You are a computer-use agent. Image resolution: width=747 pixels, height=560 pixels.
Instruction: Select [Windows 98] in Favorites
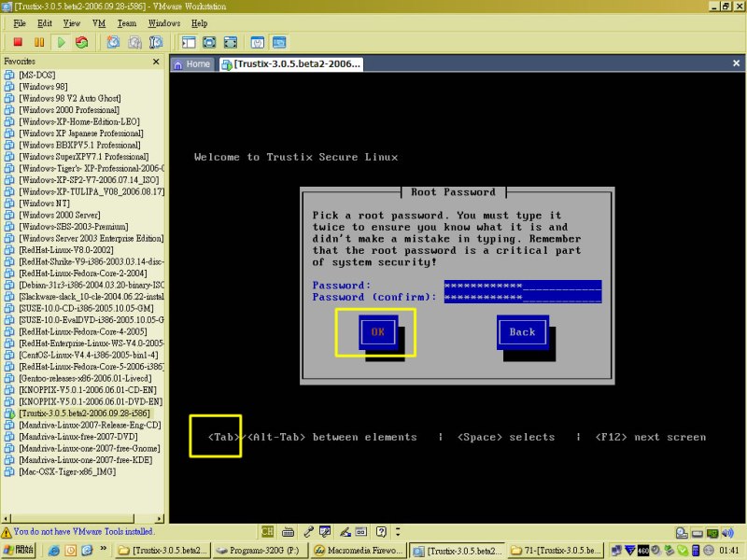click(43, 87)
